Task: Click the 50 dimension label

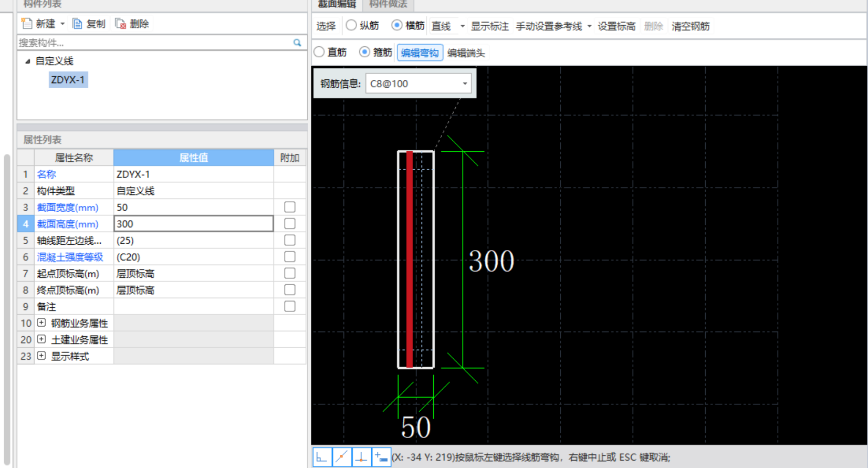Action: coord(416,428)
